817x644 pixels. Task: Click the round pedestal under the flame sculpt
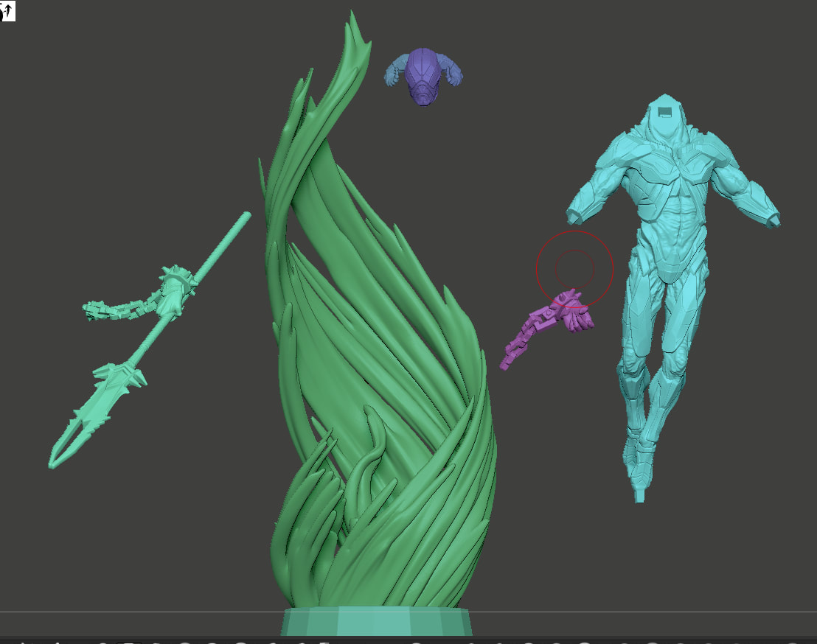click(x=377, y=621)
